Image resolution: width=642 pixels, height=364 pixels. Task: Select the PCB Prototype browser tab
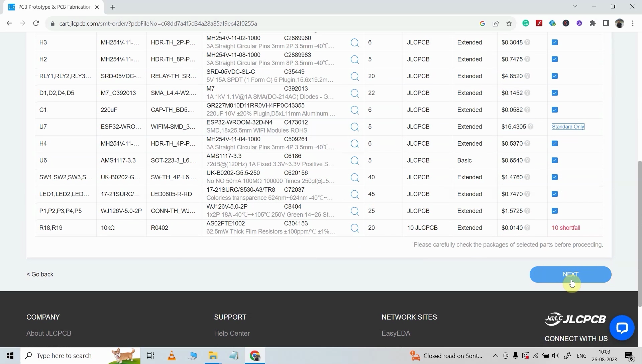coord(53,7)
